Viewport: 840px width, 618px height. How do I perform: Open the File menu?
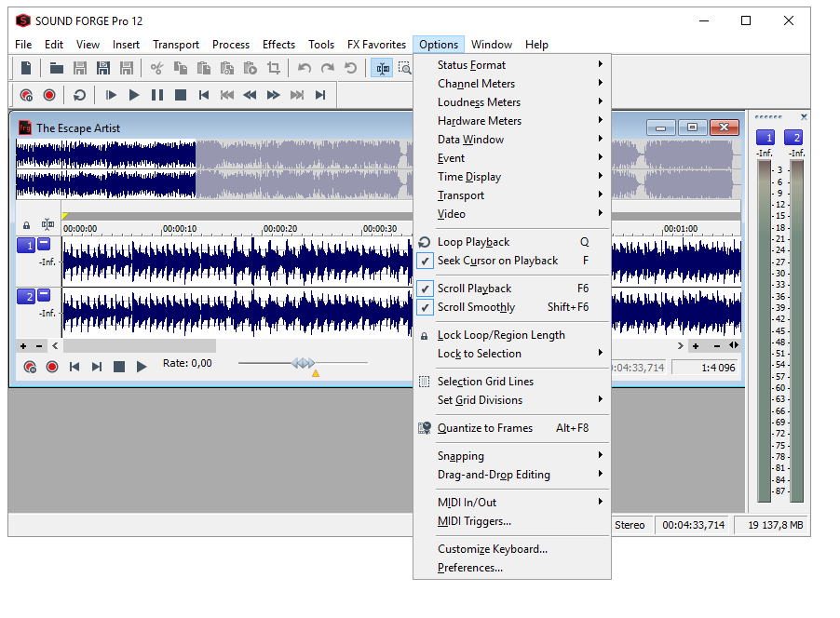tap(23, 45)
